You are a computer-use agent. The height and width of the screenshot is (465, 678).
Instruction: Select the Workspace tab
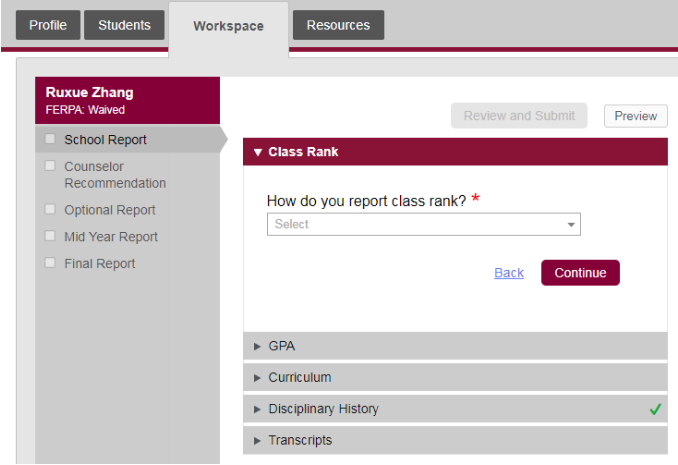click(x=228, y=26)
